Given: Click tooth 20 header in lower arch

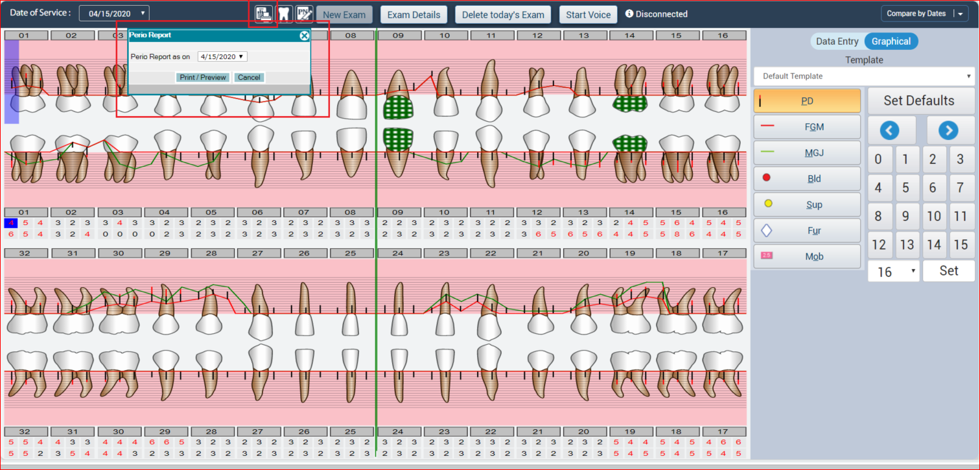Looking at the screenshot, I should 584,253.
